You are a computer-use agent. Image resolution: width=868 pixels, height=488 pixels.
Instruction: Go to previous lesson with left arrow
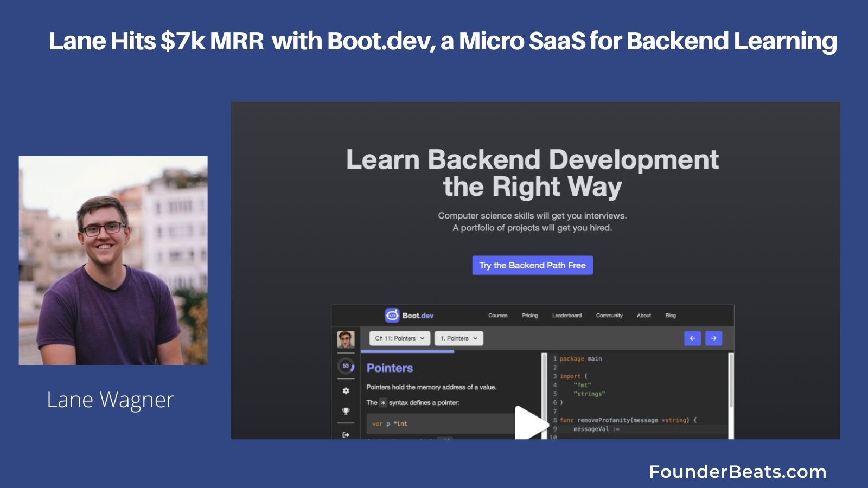[692, 338]
